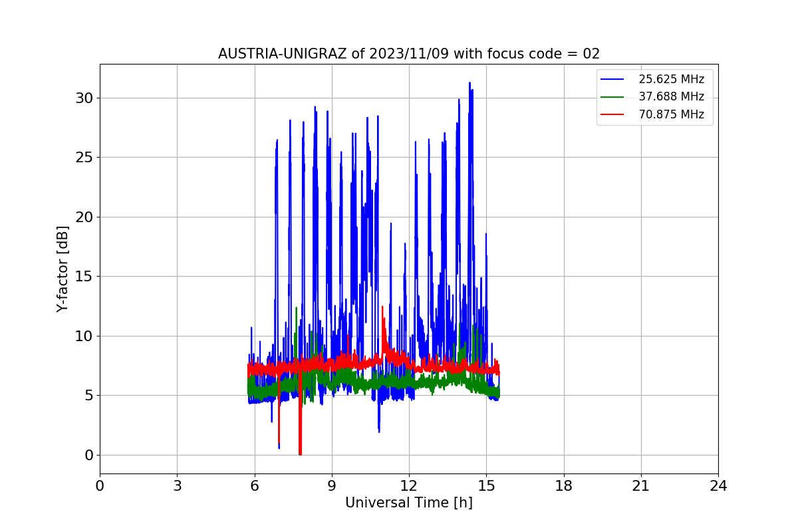Image resolution: width=798 pixels, height=532 pixels.
Task: Click the x-axis tick label 12
Action: [409, 485]
